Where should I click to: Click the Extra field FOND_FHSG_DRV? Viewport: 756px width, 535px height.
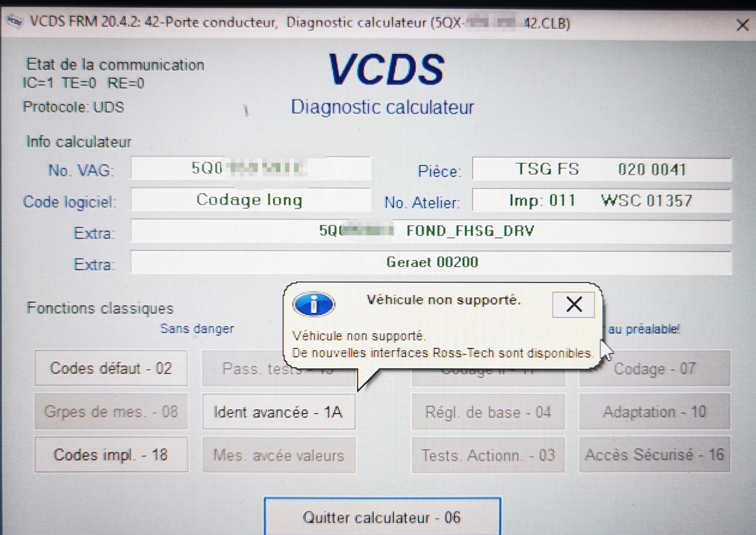click(x=431, y=232)
